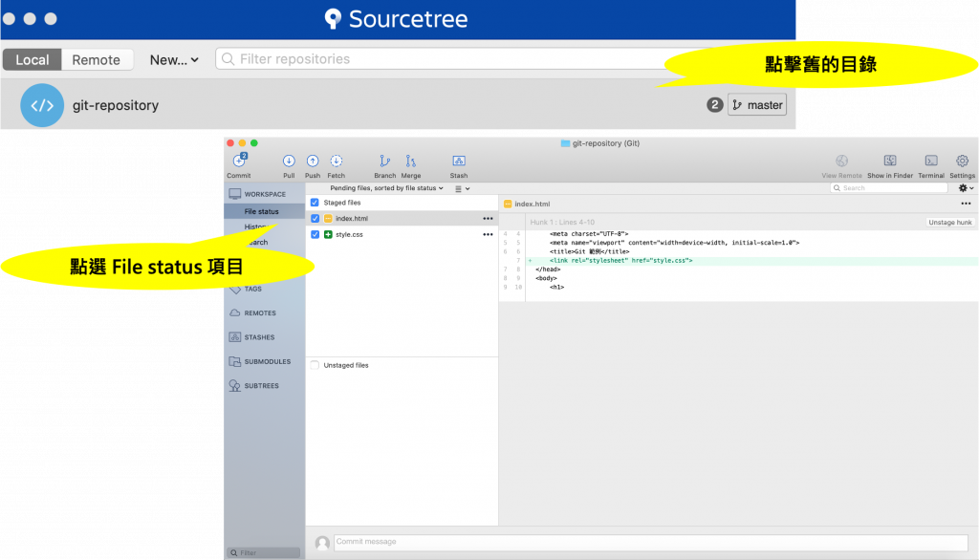Click the pending changes badge 2
979x560 pixels.
(x=715, y=105)
